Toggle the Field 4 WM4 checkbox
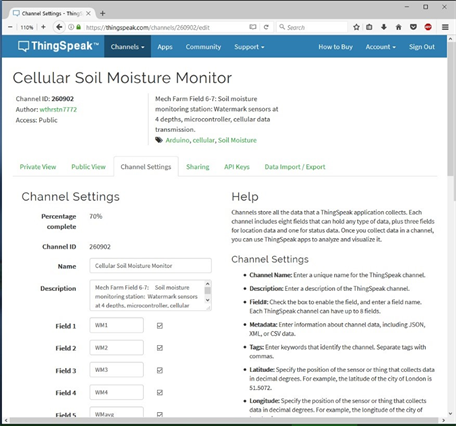The height and width of the screenshot is (426, 456). [x=160, y=393]
